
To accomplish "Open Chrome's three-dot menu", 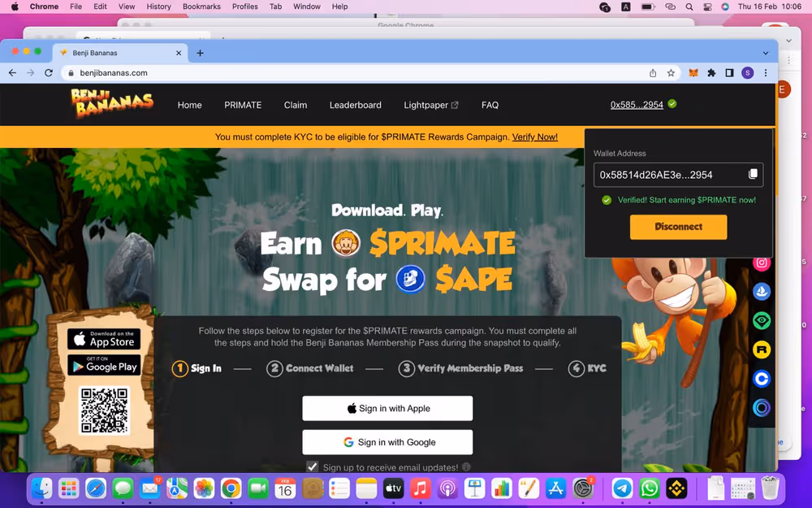I will point(765,73).
